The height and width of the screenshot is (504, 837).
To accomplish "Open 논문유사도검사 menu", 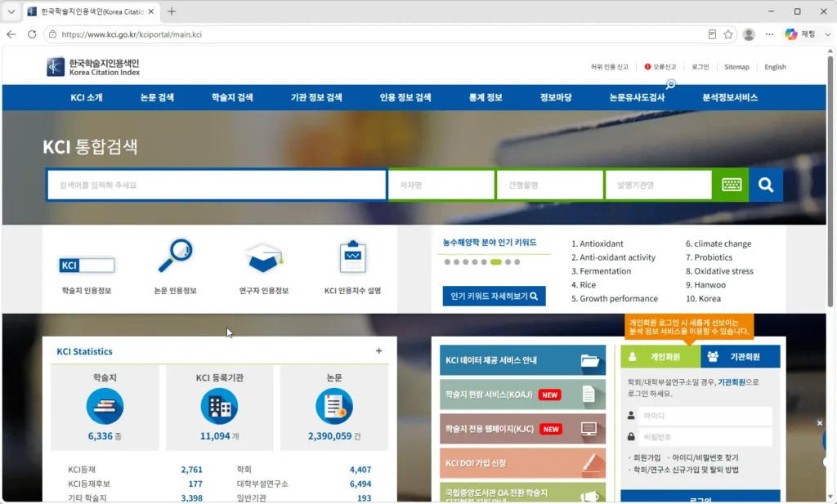I will [637, 97].
